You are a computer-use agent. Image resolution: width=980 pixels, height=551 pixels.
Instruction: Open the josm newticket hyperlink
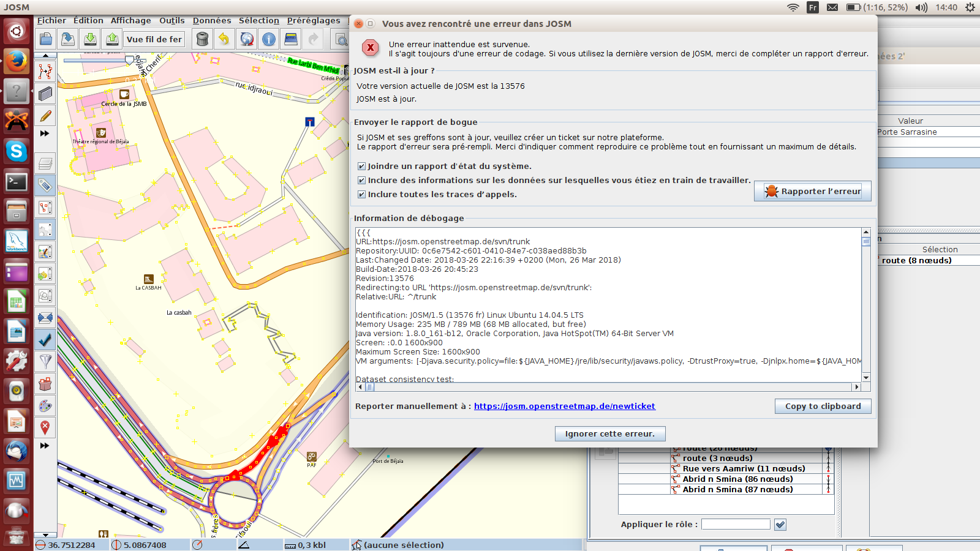point(564,407)
